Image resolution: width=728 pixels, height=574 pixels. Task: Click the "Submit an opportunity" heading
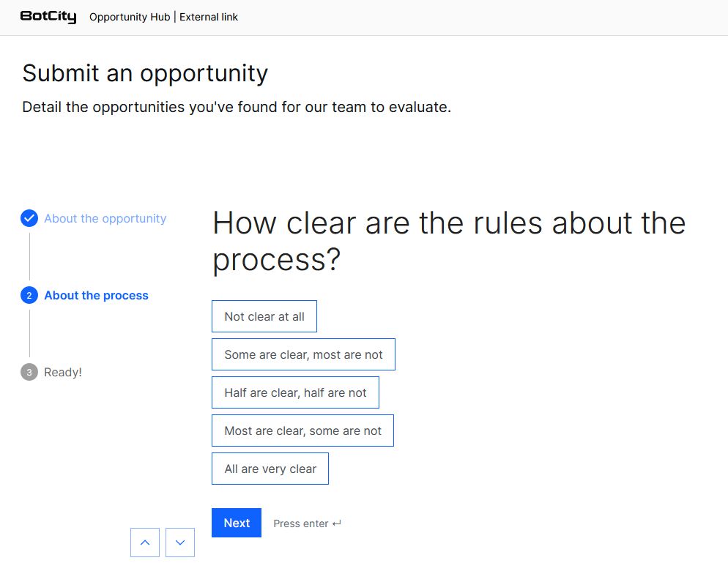(145, 73)
